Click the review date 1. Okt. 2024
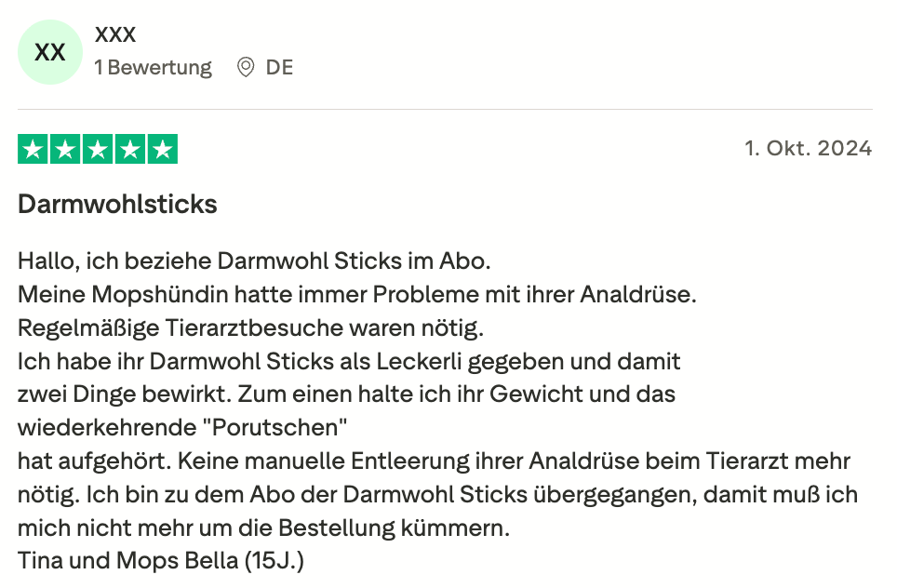The width and height of the screenshot is (897, 588). pyautogui.click(x=808, y=149)
